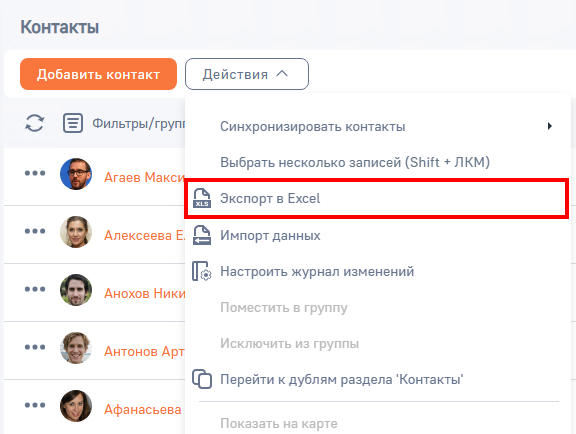Choose Выбрать несколько записей option
Screen dimensions: 576x434
coord(377,162)
